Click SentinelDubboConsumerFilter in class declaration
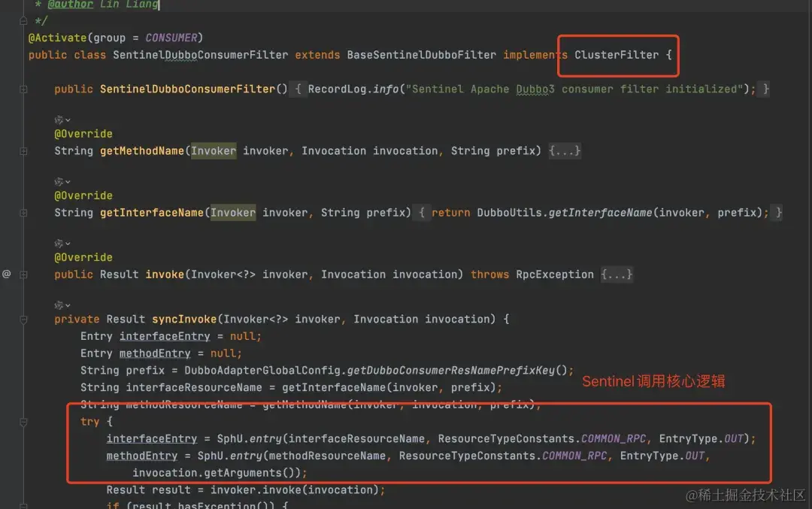 (x=200, y=55)
